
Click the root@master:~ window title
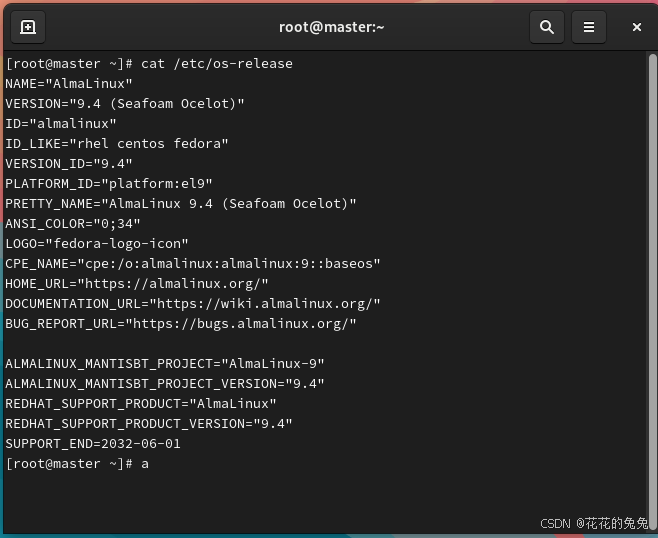click(x=332, y=27)
